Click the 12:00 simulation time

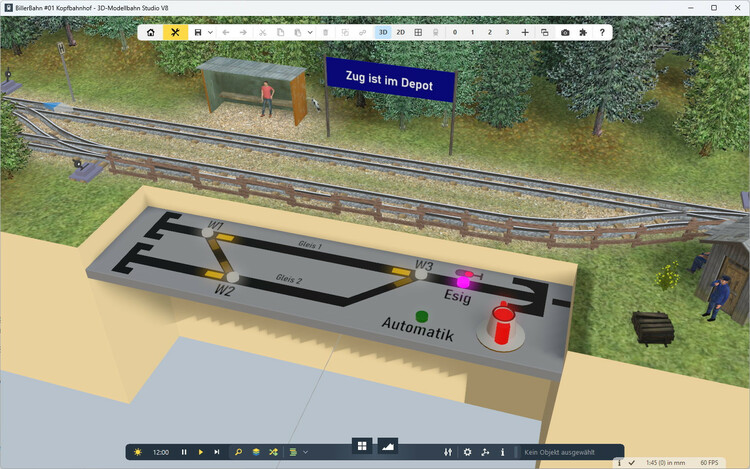click(161, 452)
